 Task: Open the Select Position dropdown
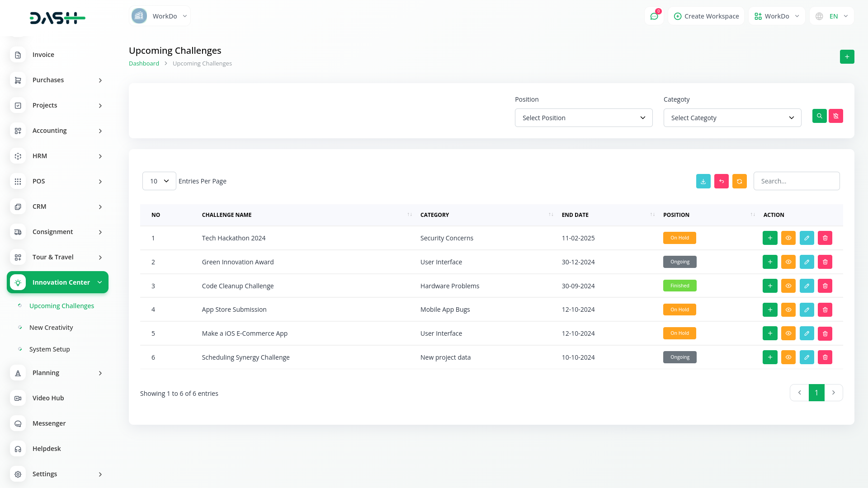coord(583,118)
